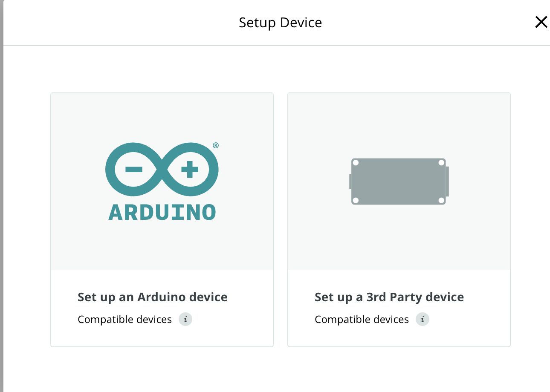This screenshot has width=550, height=392.
Task: Click the Setup Device dialog title
Action: tap(280, 22)
